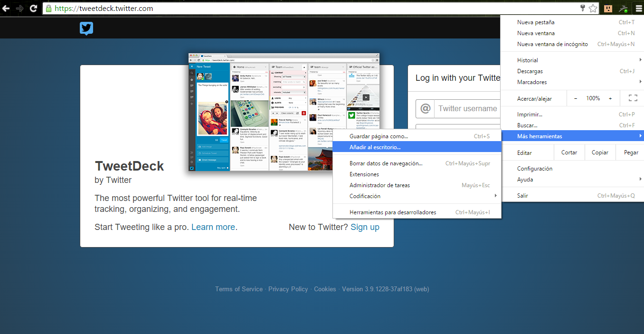Select Nueva pestaña from the menu
The height and width of the screenshot is (334, 644).
point(572,22)
